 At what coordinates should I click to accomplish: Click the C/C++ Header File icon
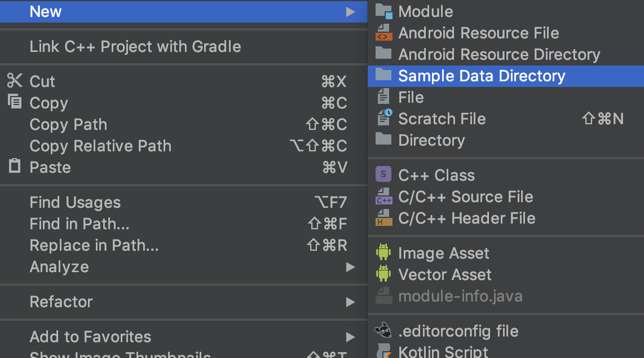coord(383,218)
